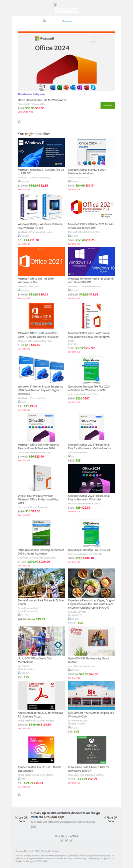Click star rating icon under Windows 11 Lifetime Pro
This screenshot has width=133, height=868.
point(19,181)
